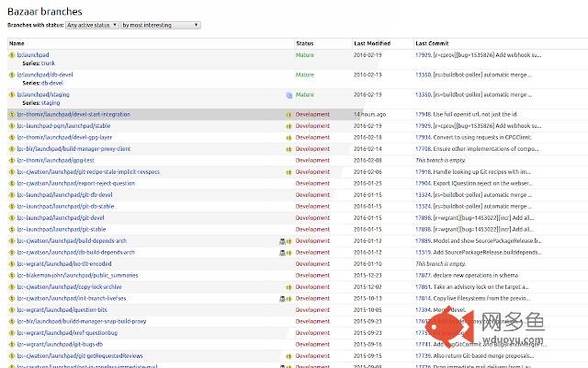
Task: Open revision 17877 last commit link
Action: pyautogui.click(x=424, y=275)
